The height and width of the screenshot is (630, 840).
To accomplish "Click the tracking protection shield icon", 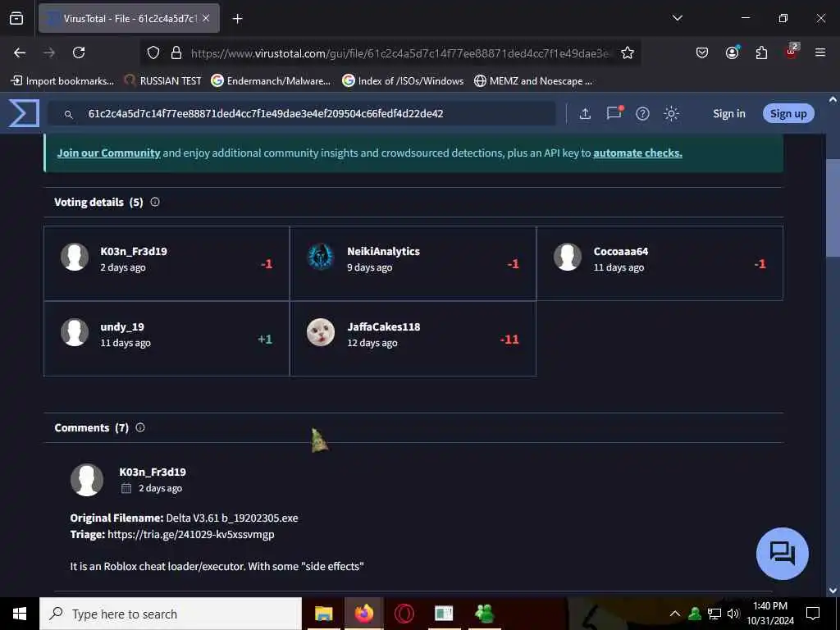I will pos(153,52).
